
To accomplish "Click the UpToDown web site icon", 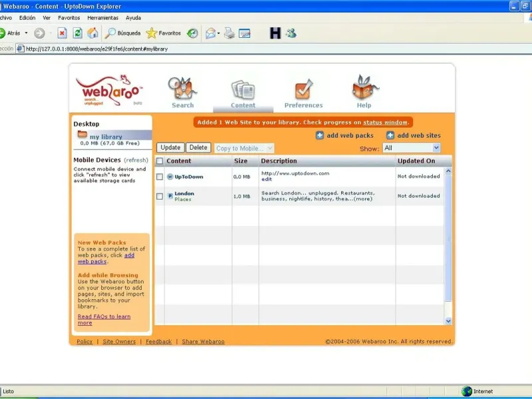I will [170, 177].
